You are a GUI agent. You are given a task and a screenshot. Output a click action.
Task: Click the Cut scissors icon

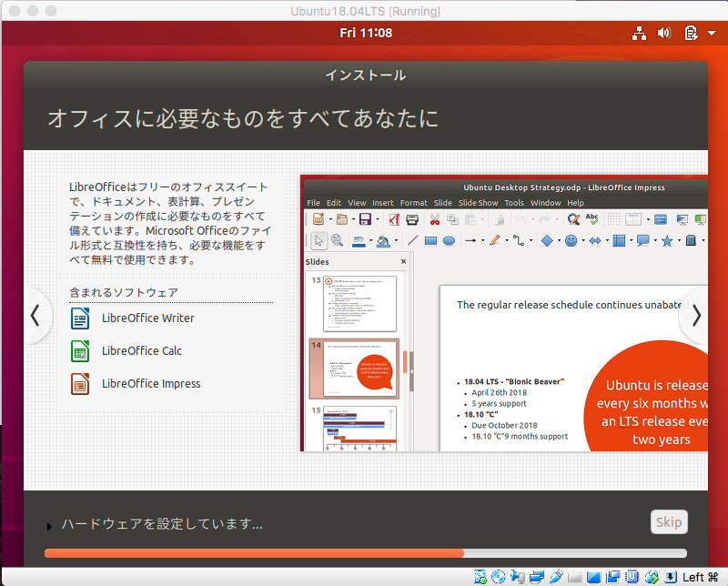[x=435, y=219]
